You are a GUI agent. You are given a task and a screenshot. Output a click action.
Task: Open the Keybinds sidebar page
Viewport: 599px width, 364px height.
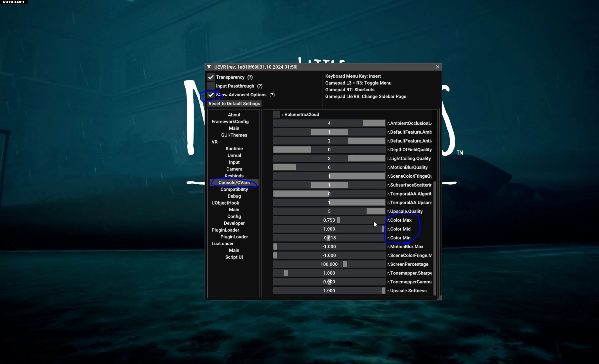234,176
